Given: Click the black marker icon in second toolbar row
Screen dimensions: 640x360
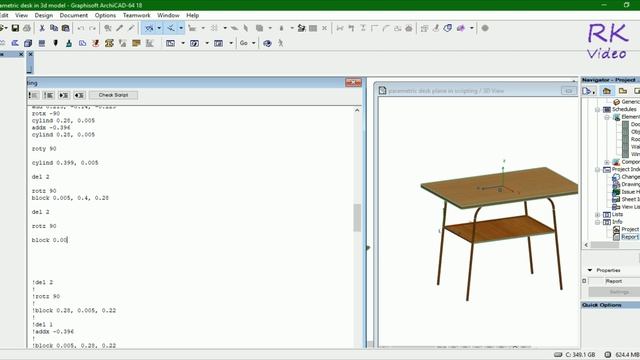Looking at the screenshot, I should 56,43.
